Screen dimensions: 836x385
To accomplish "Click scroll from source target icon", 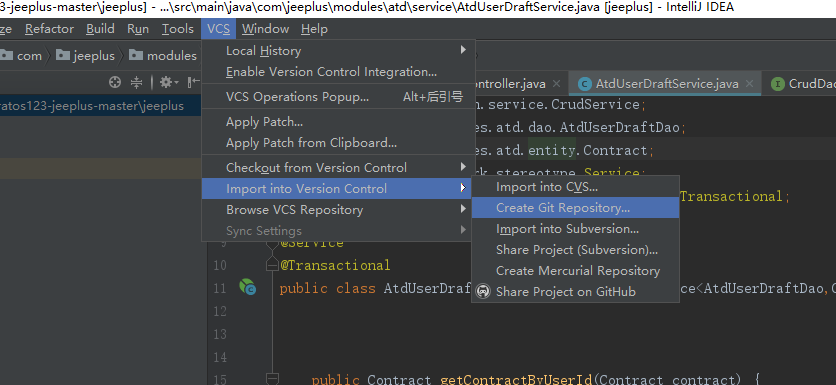I will (x=115, y=82).
